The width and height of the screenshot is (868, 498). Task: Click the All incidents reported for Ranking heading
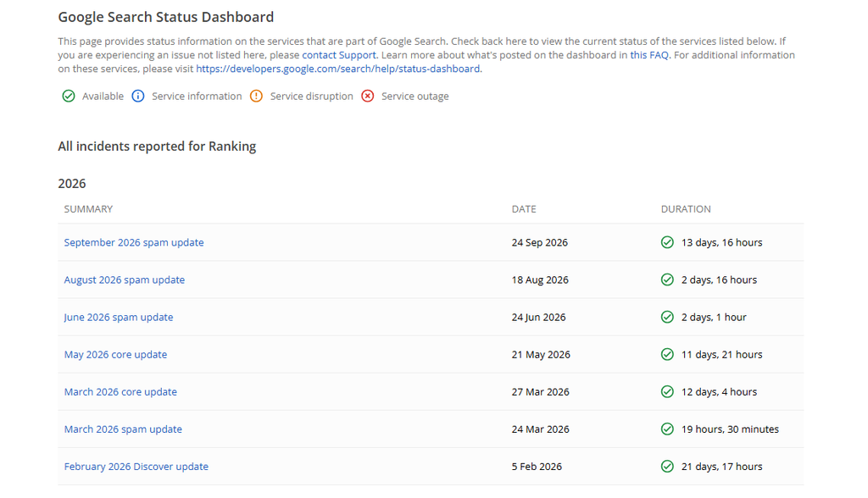pos(157,147)
